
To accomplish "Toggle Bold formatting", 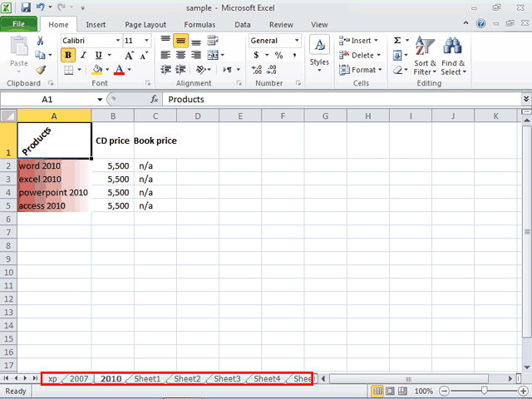I will point(68,56).
